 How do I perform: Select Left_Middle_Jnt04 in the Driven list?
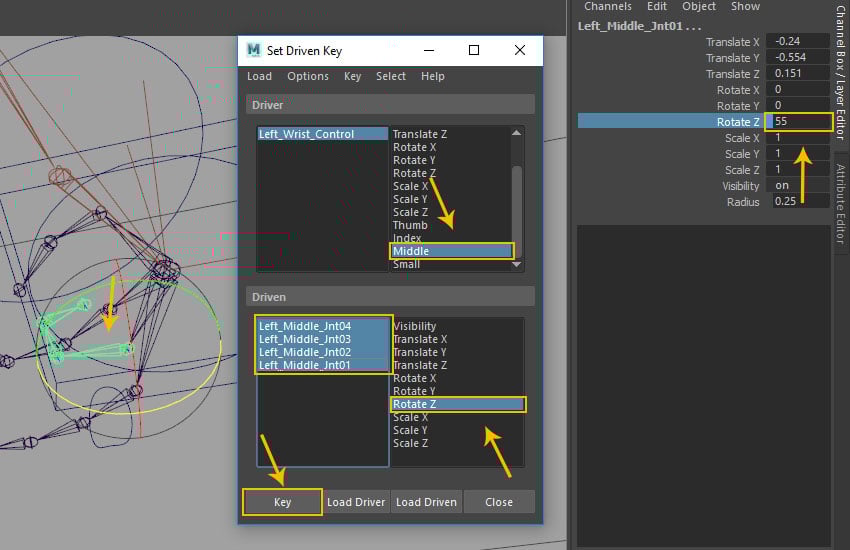coord(305,326)
